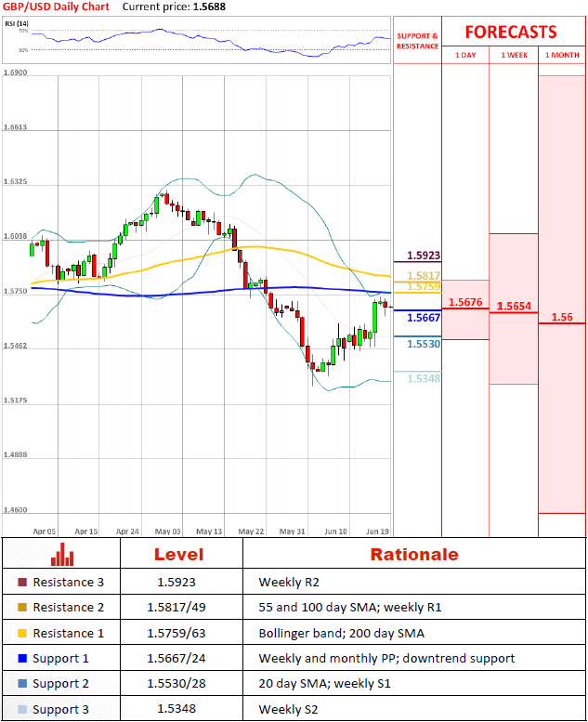Image resolution: width=588 pixels, height=722 pixels.
Task: Click the Support 1 row label
Action: click(60, 659)
